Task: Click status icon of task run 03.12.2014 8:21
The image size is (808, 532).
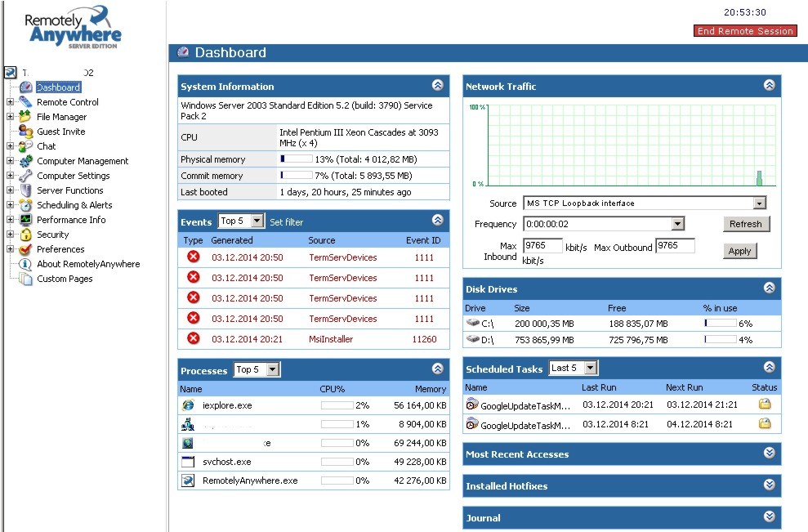Action: tap(765, 423)
